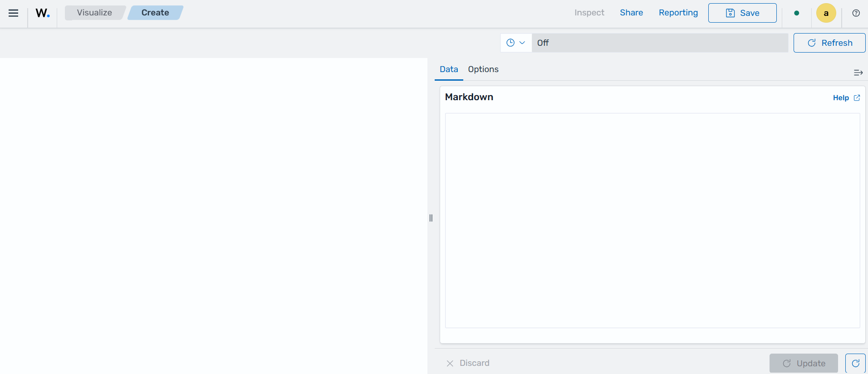
Task: Click the Update button
Action: [804, 363]
